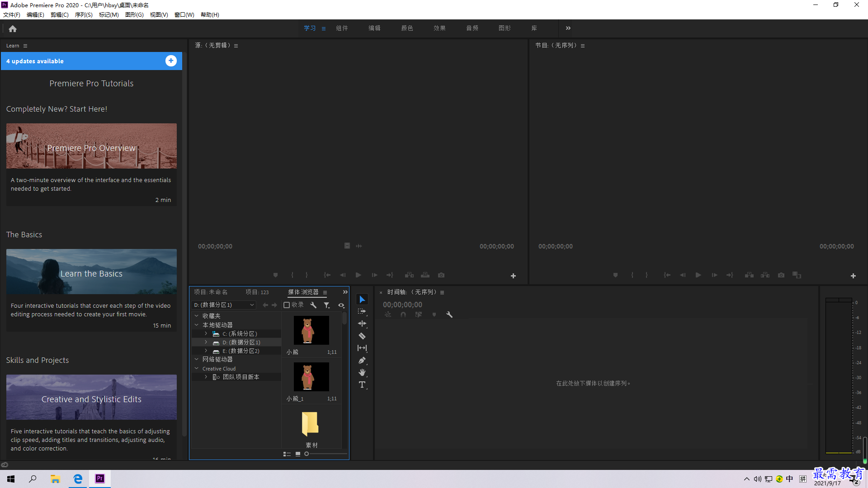Open the Learn panel menu
Viewport: 868px width, 488px height.
[x=25, y=46]
